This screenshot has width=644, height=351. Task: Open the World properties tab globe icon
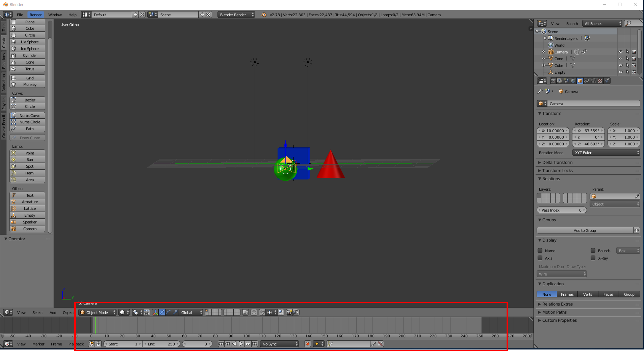pyautogui.click(x=573, y=81)
